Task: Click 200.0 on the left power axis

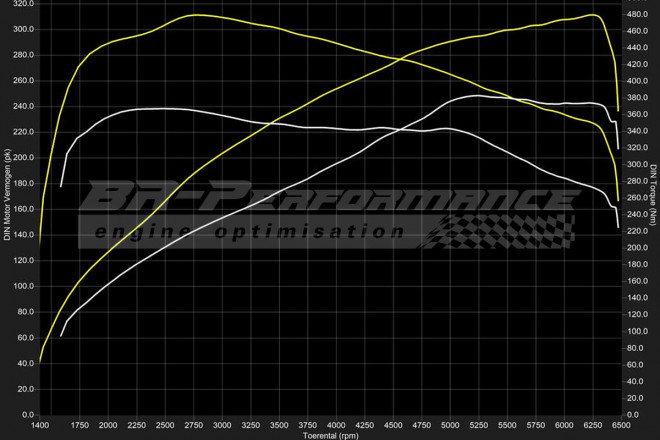Action: pos(23,157)
